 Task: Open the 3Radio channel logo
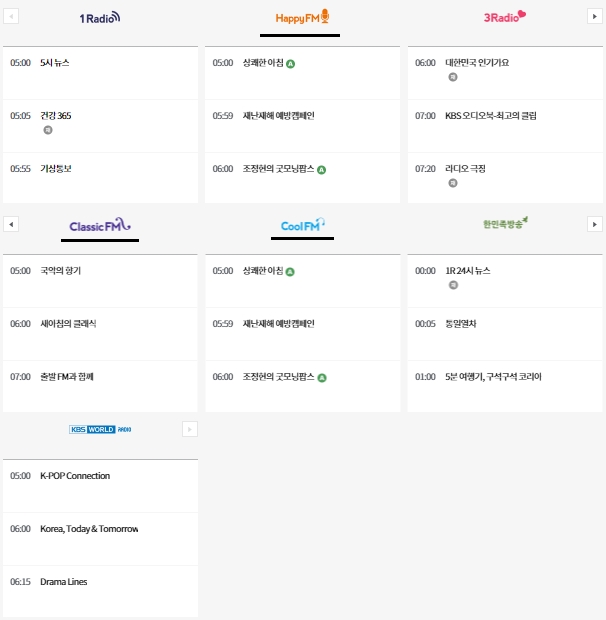505,17
